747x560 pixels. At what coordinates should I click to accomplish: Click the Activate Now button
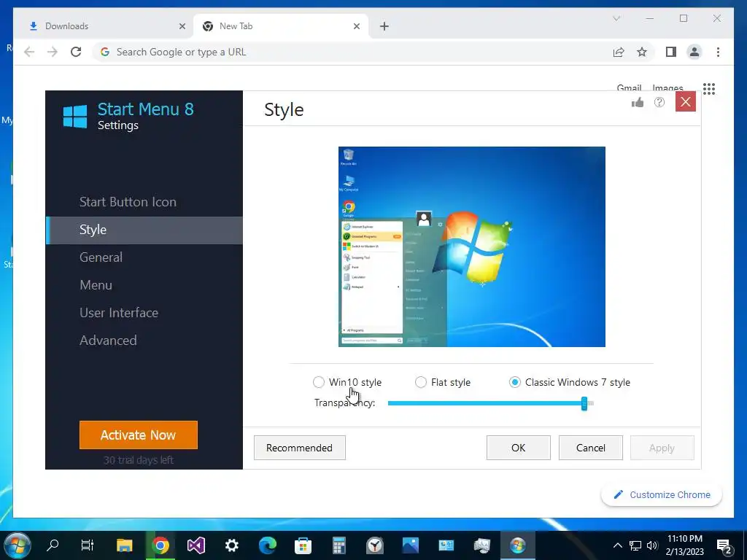(x=138, y=435)
